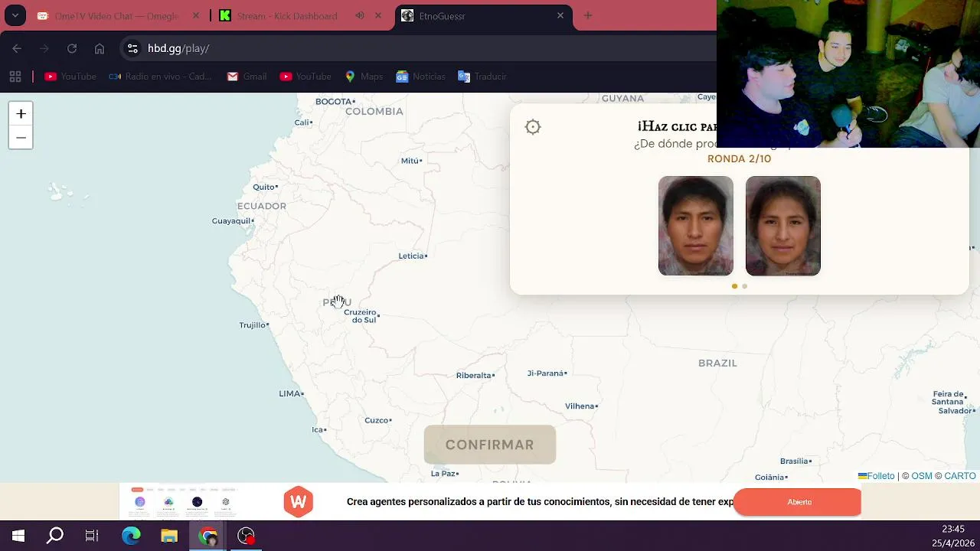
Task: Open OBS Studio from the taskbar
Action: [x=246, y=536]
